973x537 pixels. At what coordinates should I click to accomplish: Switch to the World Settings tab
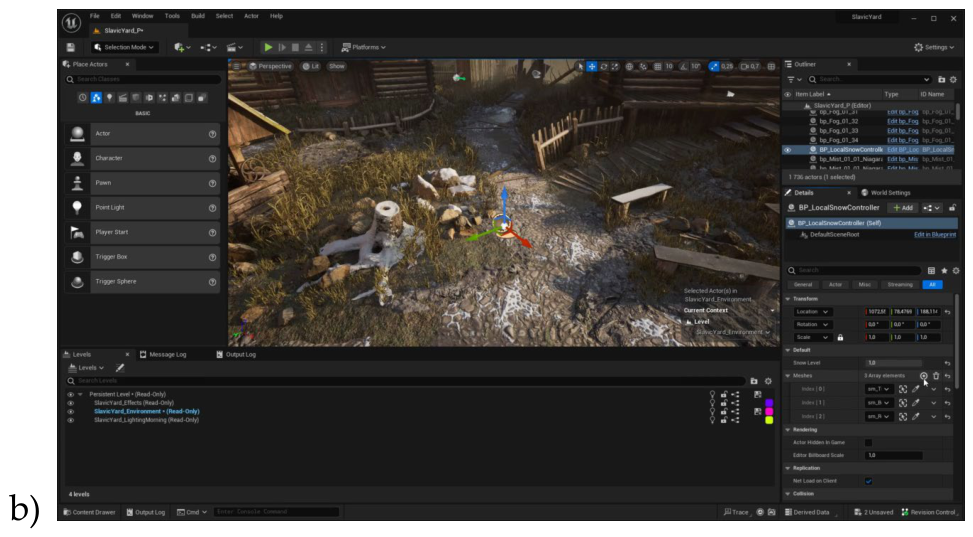(886, 193)
